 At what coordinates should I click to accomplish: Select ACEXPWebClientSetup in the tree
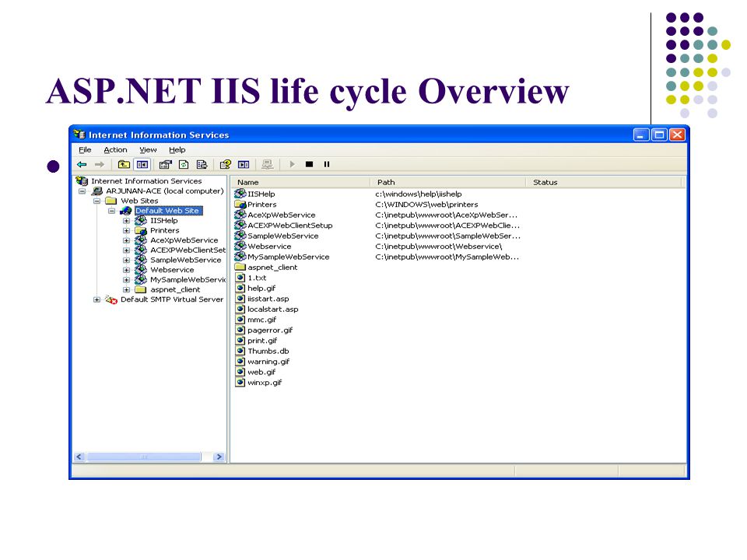[x=188, y=250]
